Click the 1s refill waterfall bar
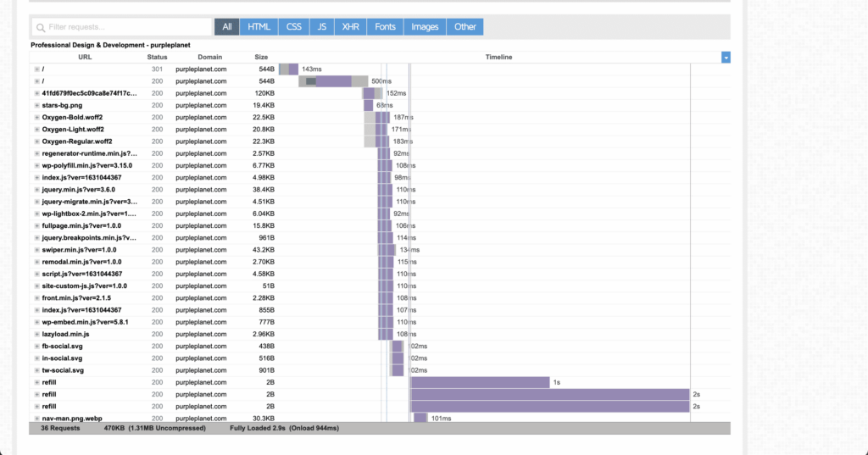868x455 pixels. click(479, 382)
